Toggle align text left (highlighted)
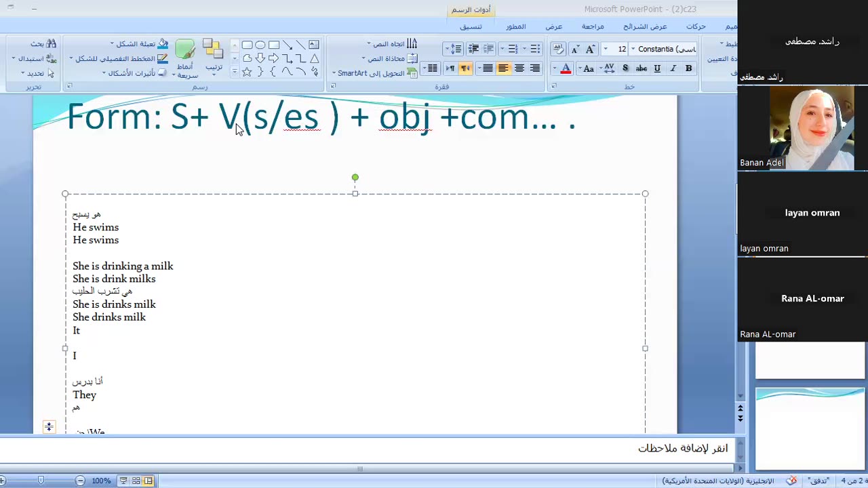 tap(503, 68)
